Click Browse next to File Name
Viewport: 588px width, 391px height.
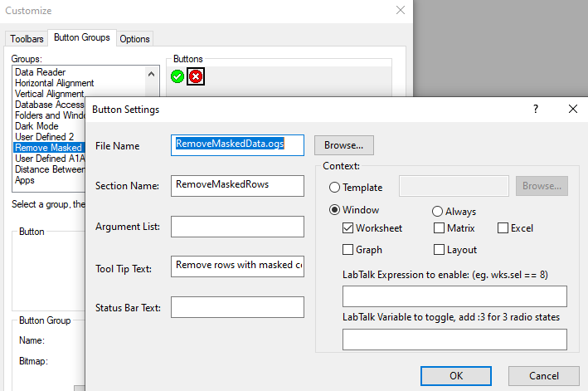coord(343,145)
